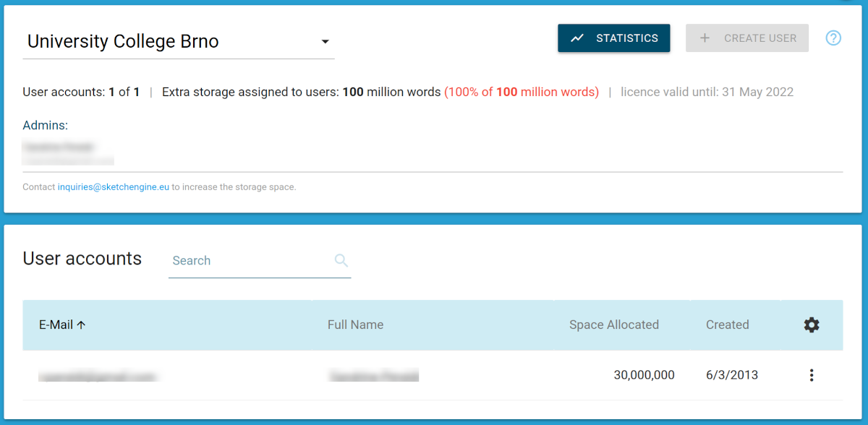Image resolution: width=868 pixels, height=425 pixels.
Task: Sort by the Created column header
Action: (727, 325)
